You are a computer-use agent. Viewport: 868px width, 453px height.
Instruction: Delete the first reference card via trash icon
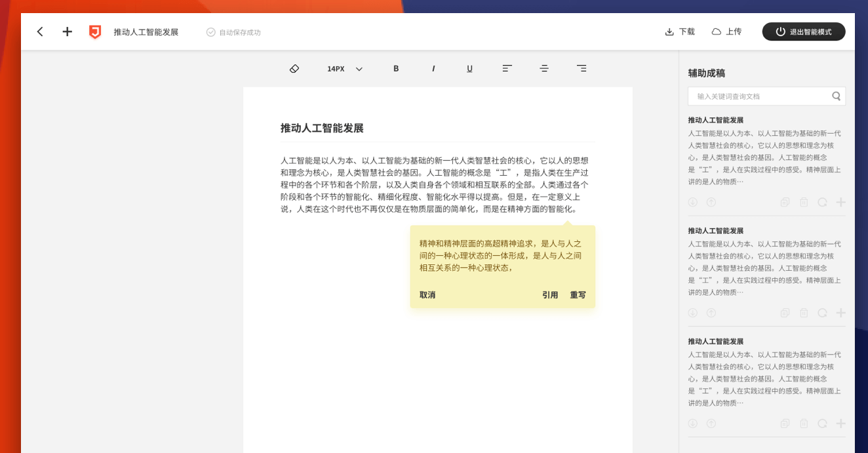click(804, 202)
